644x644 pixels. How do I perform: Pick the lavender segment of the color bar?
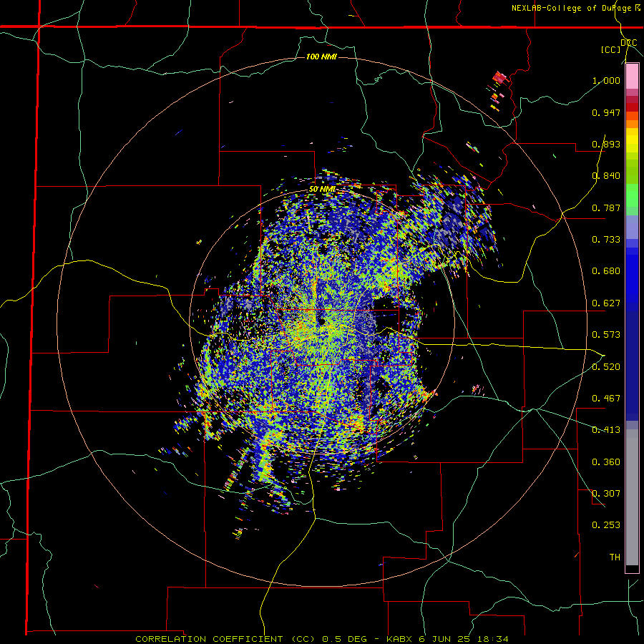click(x=632, y=227)
